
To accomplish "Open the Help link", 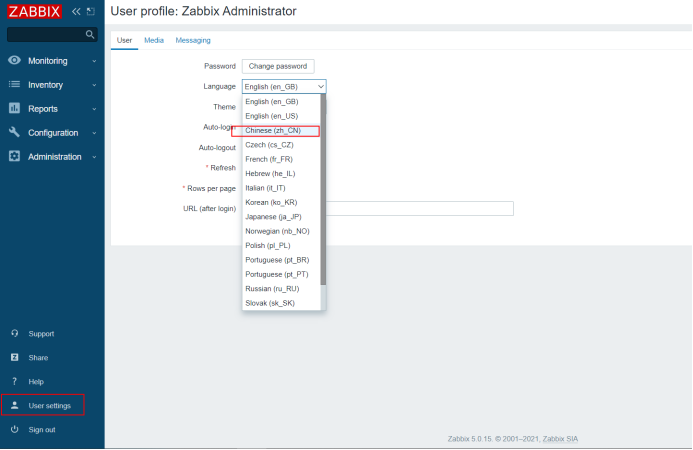I will 36,381.
